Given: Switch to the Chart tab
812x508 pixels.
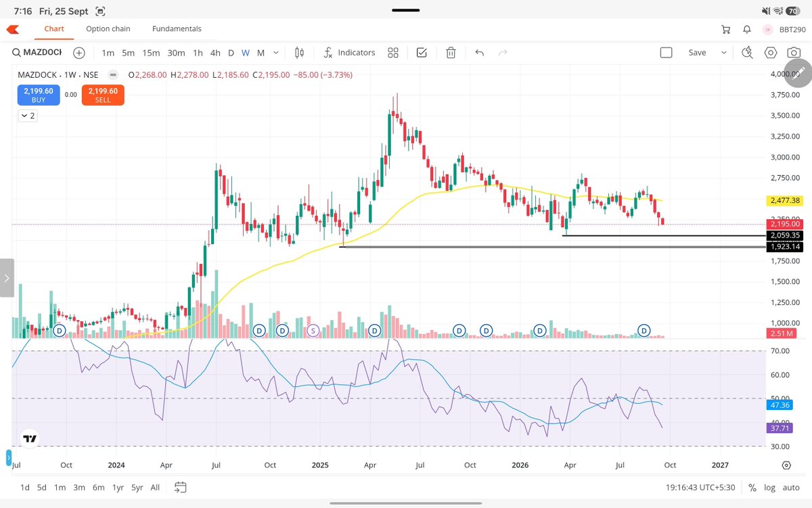Looking at the screenshot, I should click(54, 29).
